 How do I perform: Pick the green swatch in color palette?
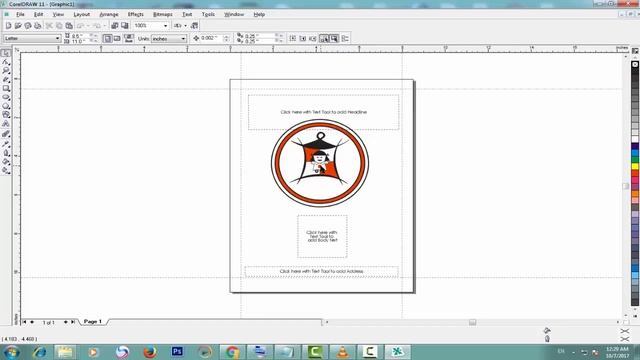tap(635, 160)
